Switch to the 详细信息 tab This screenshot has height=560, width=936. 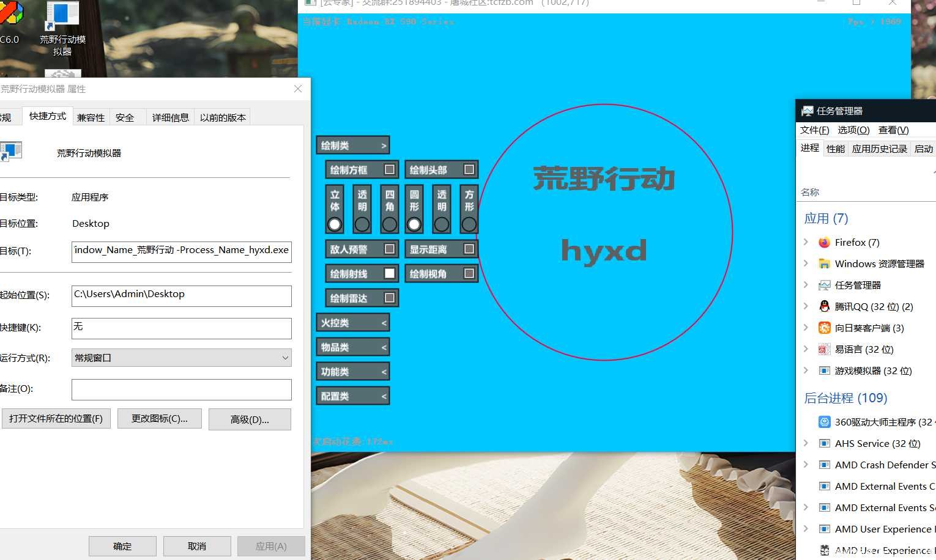coord(170,117)
